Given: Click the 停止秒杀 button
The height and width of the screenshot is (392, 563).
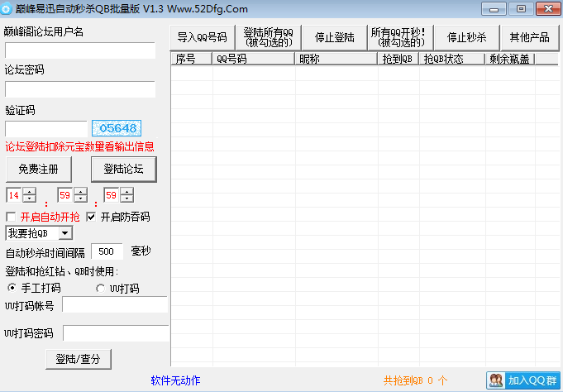Looking at the screenshot, I should [467, 37].
